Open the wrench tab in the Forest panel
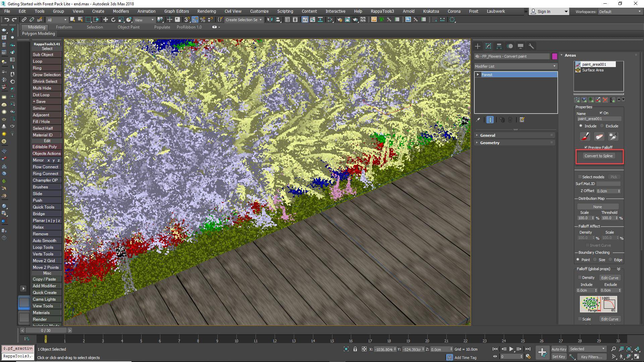Screen dimensions: 644x362 pos(532,46)
